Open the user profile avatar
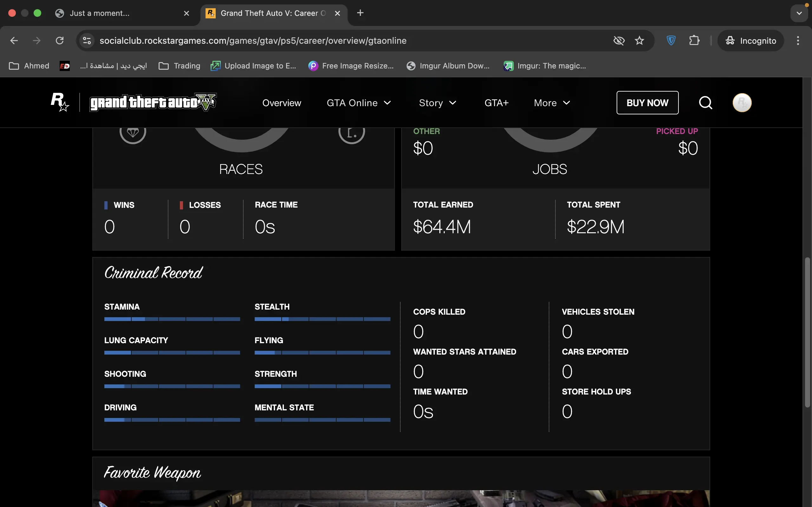812x507 pixels. tap(742, 103)
